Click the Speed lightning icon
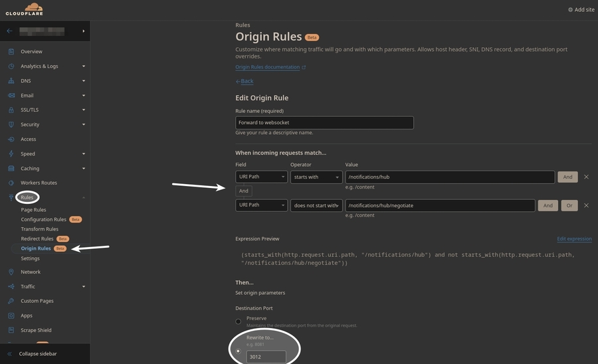The width and height of the screenshot is (598, 364). coord(11,154)
